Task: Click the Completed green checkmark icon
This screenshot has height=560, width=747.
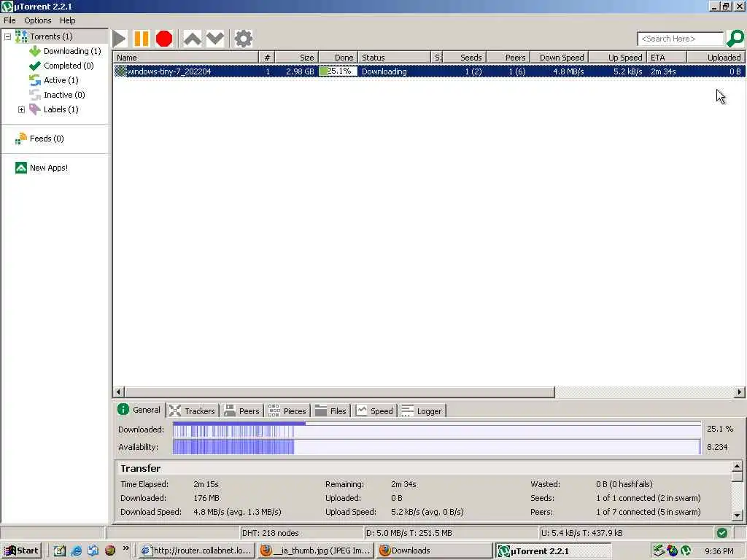Action: coord(35,66)
